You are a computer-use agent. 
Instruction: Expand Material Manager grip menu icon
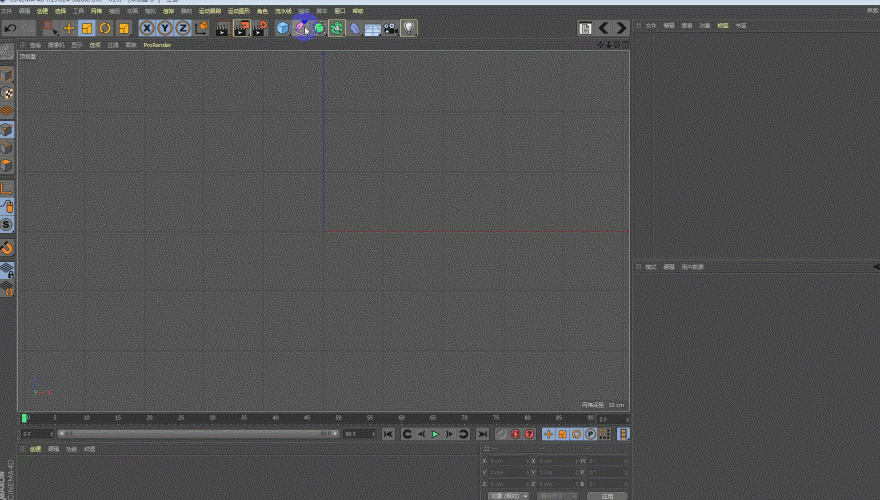coord(23,449)
